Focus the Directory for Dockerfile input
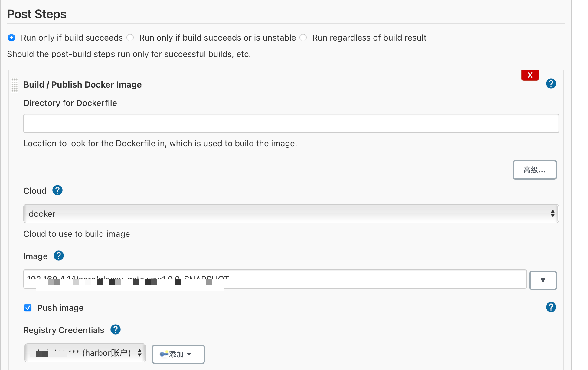 pos(291,124)
